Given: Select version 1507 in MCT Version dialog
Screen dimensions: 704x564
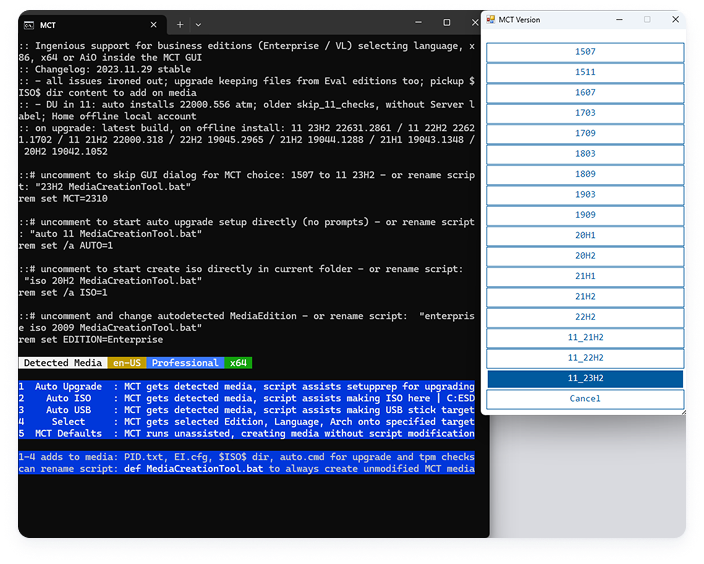Looking at the screenshot, I should tap(585, 52).
